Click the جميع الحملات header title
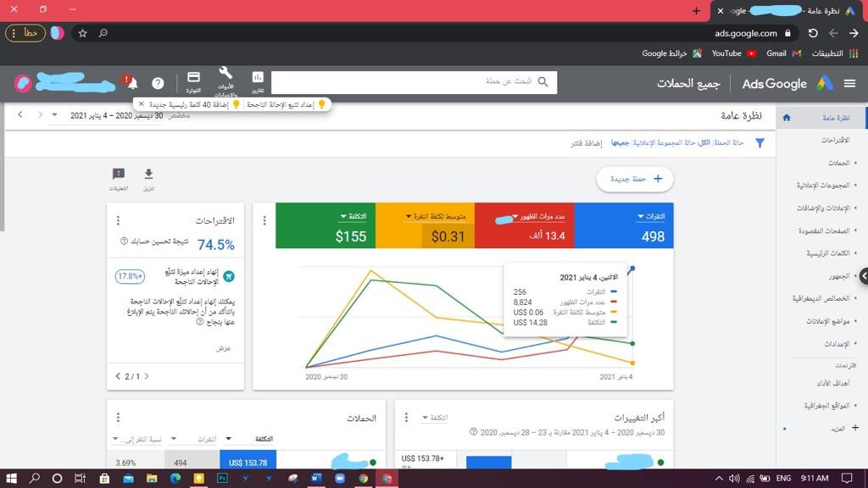This screenshot has width=868, height=488. point(688,84)
